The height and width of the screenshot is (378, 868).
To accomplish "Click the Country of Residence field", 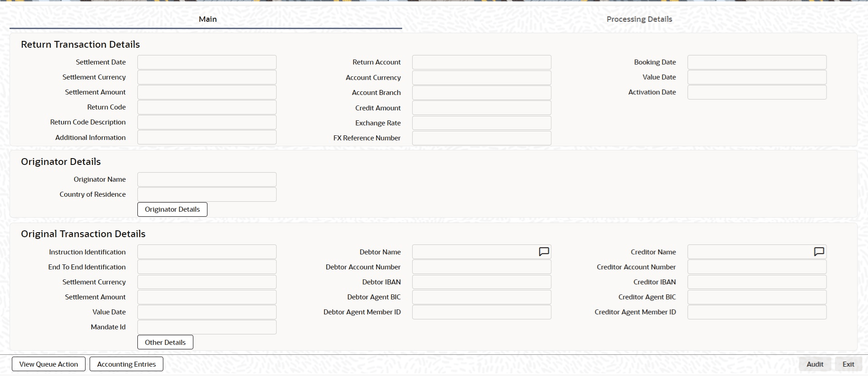I will click(207, 194).
